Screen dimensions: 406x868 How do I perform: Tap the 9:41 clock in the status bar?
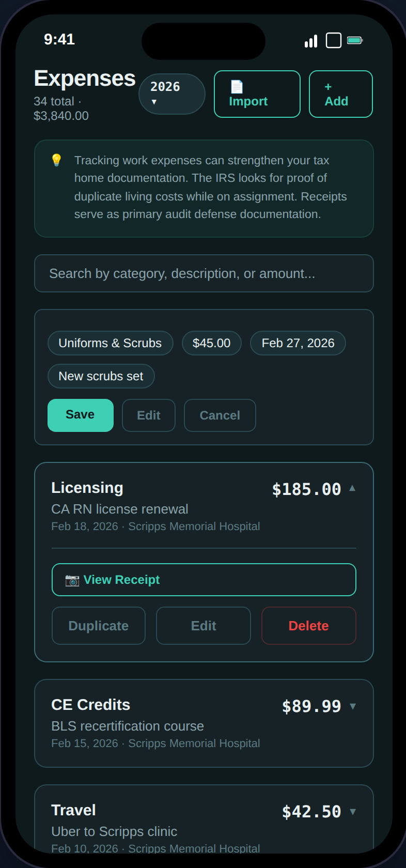click(59, 39)
